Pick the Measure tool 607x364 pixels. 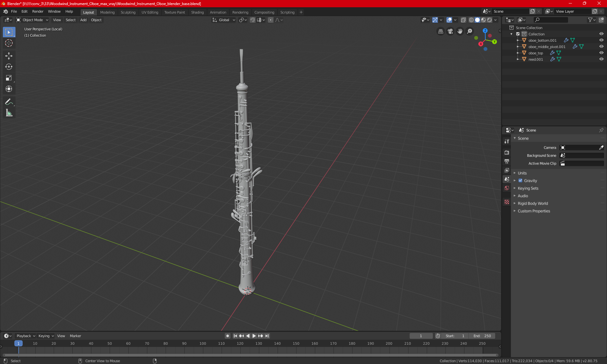tap(9, 113)
